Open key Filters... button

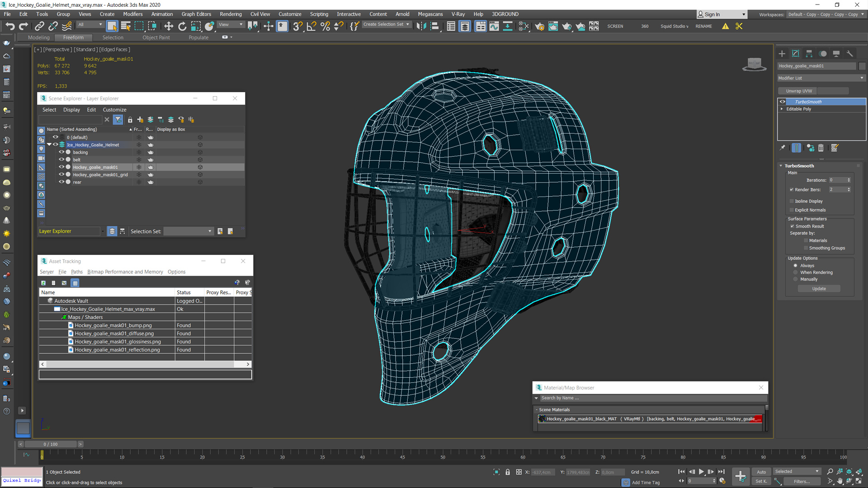802,482
